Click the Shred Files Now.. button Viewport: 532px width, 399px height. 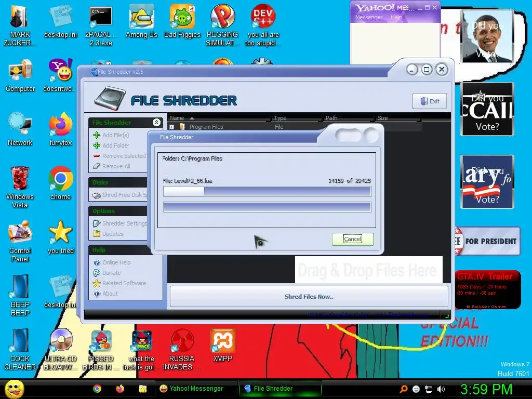[x=309, y=297]
